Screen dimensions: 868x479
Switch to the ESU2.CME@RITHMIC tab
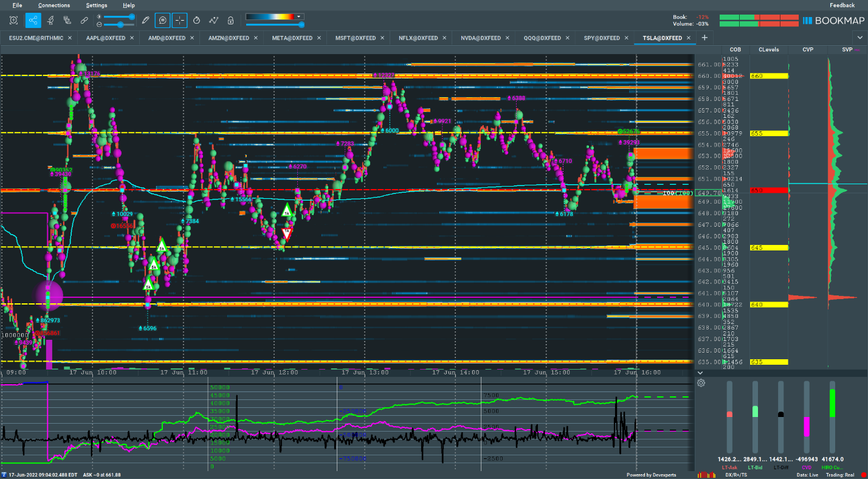pyautogui.click(x=35, y=38)
